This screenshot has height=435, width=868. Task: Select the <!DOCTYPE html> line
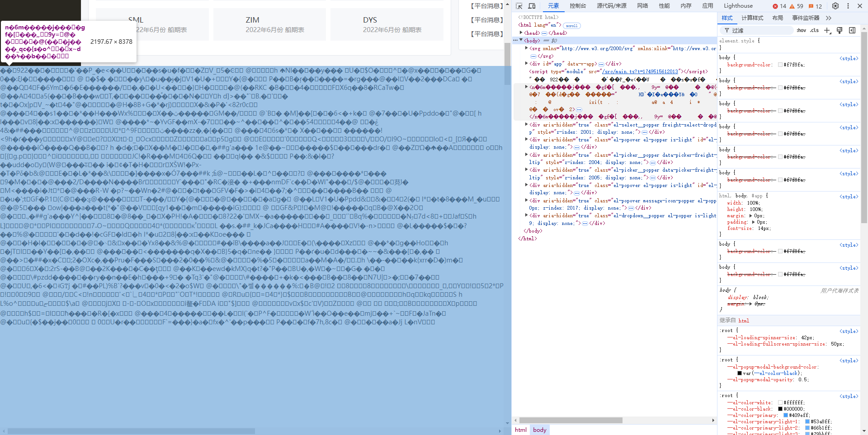point(538,18)
